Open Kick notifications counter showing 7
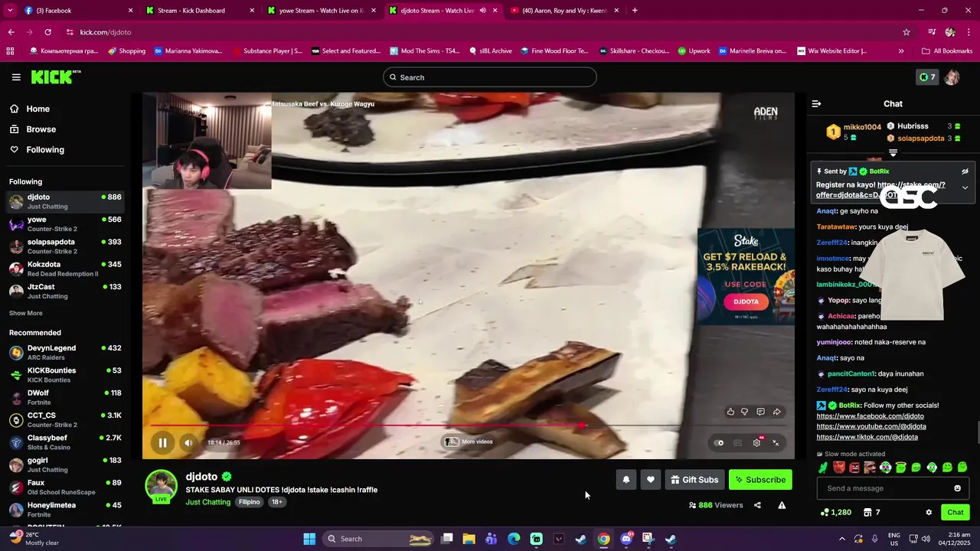This screenshot has height=551, width=980. pos(927,77)
